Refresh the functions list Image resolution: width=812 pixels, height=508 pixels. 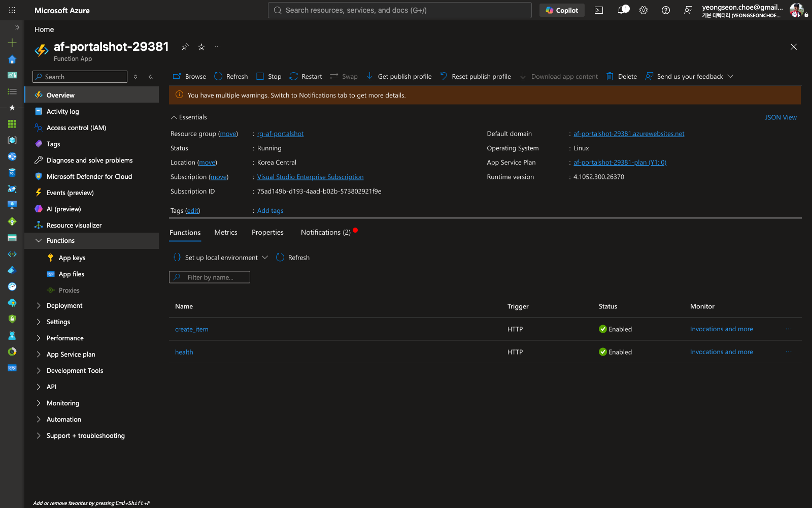(293, 258)
